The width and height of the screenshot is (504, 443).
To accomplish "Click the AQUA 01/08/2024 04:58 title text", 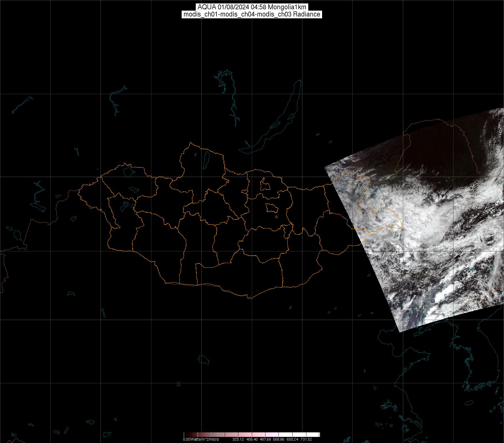I will (x=252, y=7).
